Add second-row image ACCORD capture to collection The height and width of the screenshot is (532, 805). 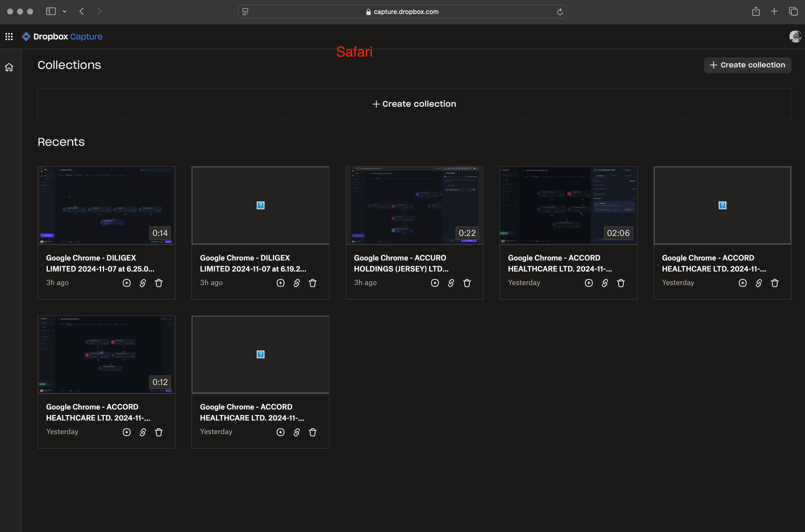(x=280, y=432)
